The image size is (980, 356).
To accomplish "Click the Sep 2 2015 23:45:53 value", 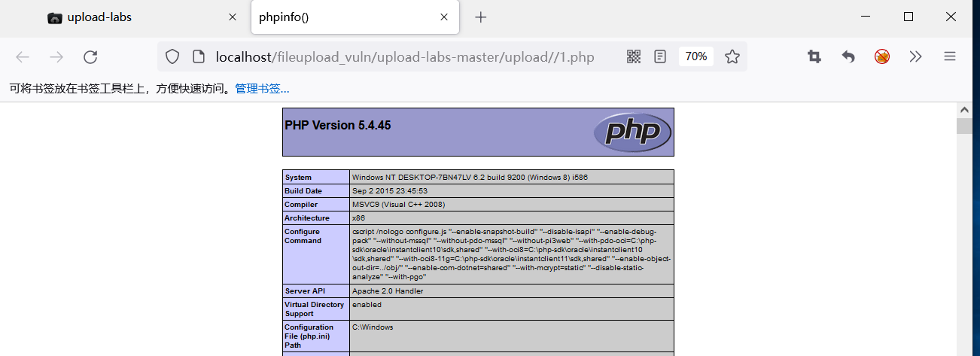I will pos(390,191).
